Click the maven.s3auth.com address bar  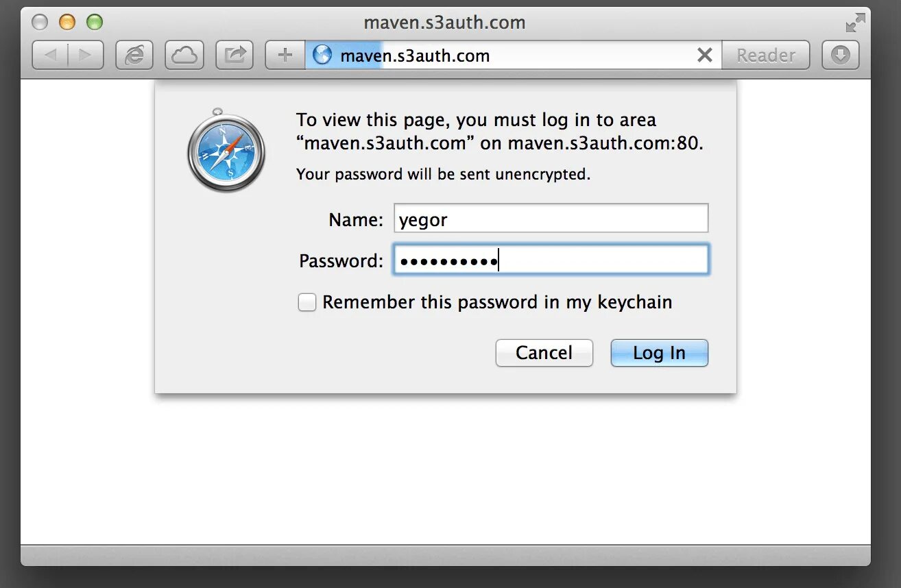[513, 55]
